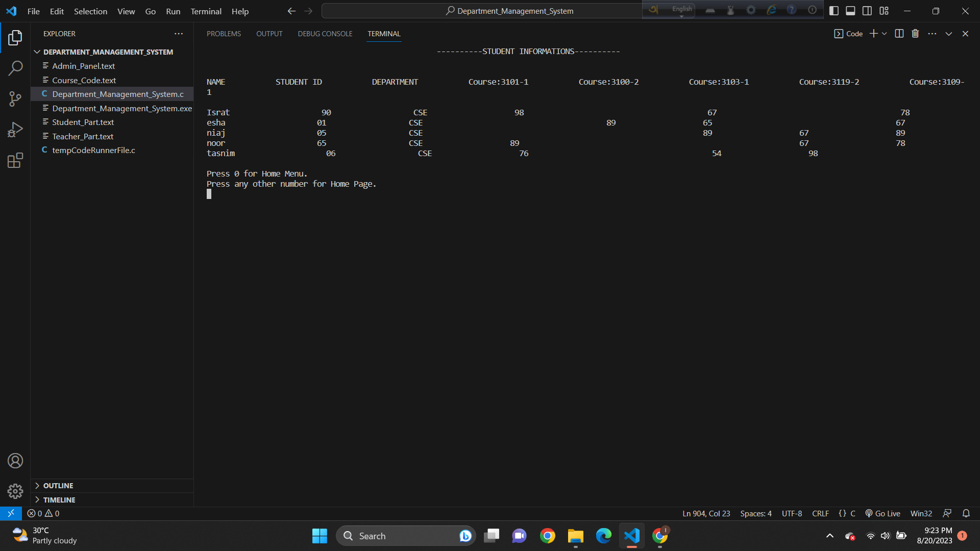Kill the terminal with the trash icon
This screenshot has width=980, height=551.
pyautogui.click(x=915, y=33)
